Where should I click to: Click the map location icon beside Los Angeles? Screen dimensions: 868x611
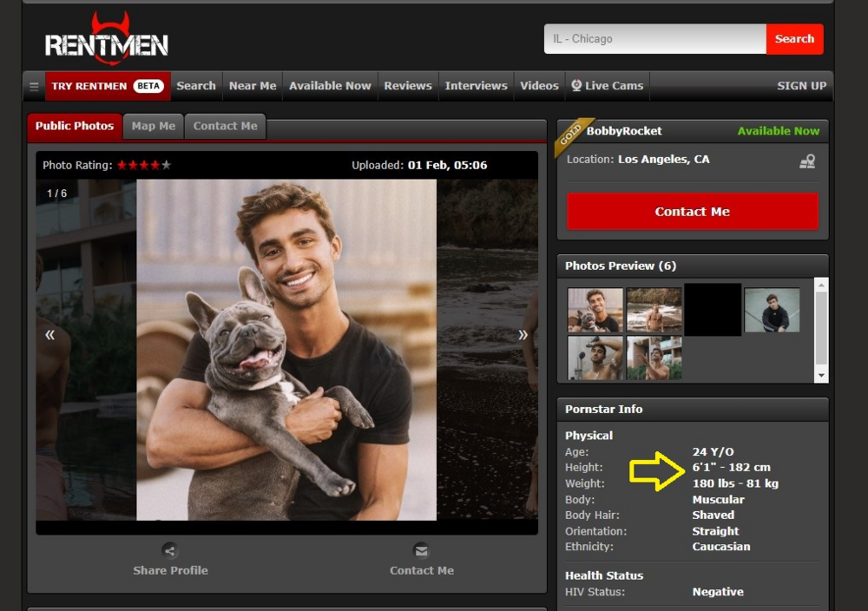point(807,161)
